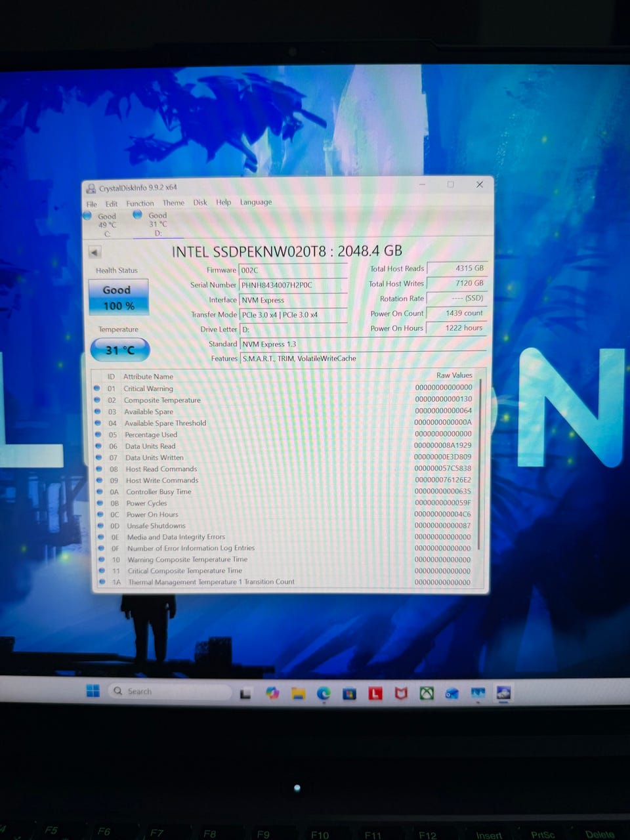Select the D: drive tab at 31 °C
The height and width of the screenshot is (840, 630).
click(x=157, y=224)
